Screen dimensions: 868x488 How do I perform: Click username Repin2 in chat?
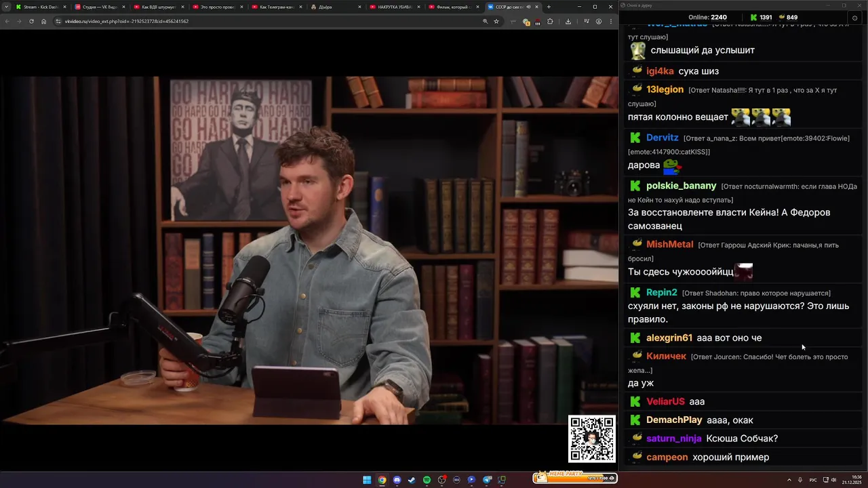661,293
